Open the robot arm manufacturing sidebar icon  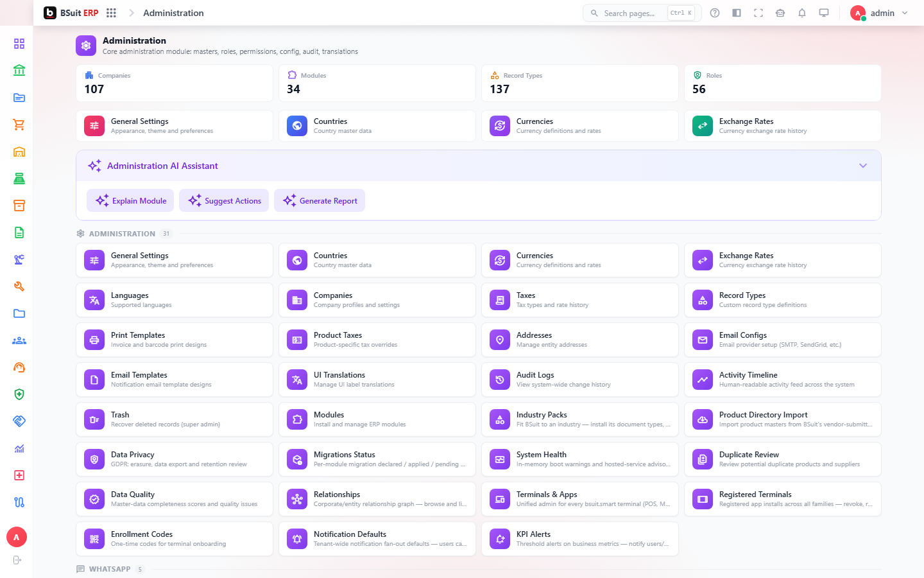(19, 259)
